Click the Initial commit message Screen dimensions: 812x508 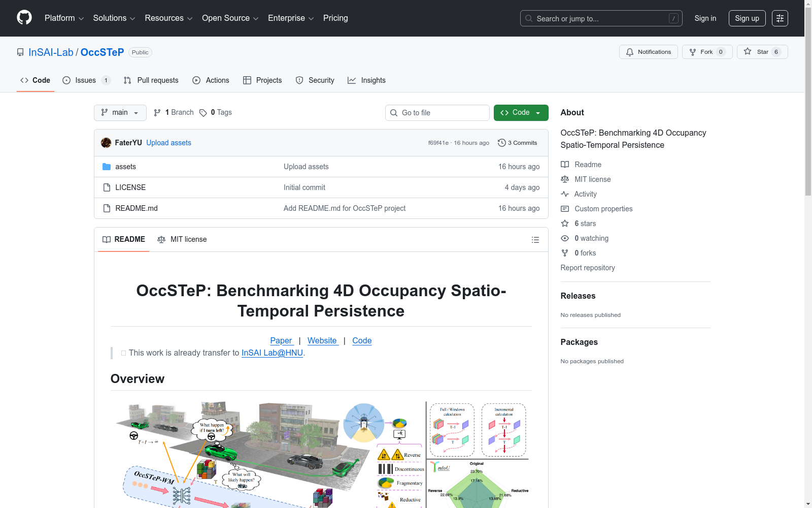[304, 187]
